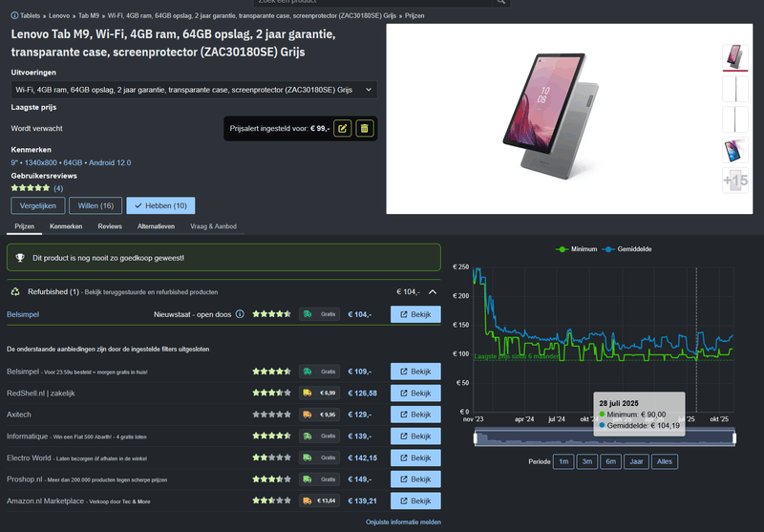Viewport: 764px width, 532px height.
Task: Click the main Lenovo tablet product image
Action: point(551,116)
